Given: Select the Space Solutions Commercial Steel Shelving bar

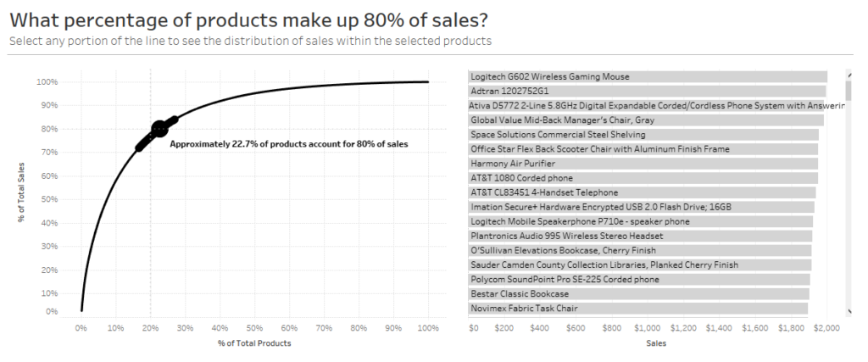Looking at the screenshot, I should click(x=643, y=134).
